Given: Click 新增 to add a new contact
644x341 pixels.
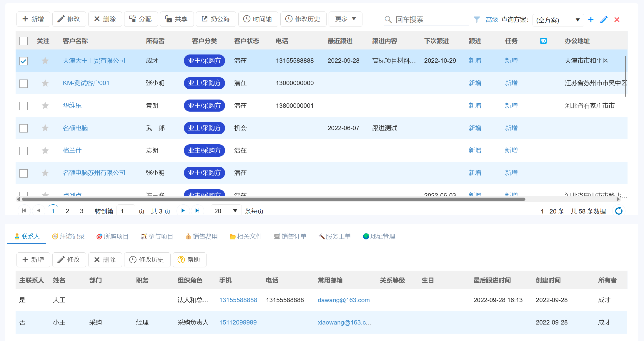Looking at the screenshot, I should pos(33,260).
